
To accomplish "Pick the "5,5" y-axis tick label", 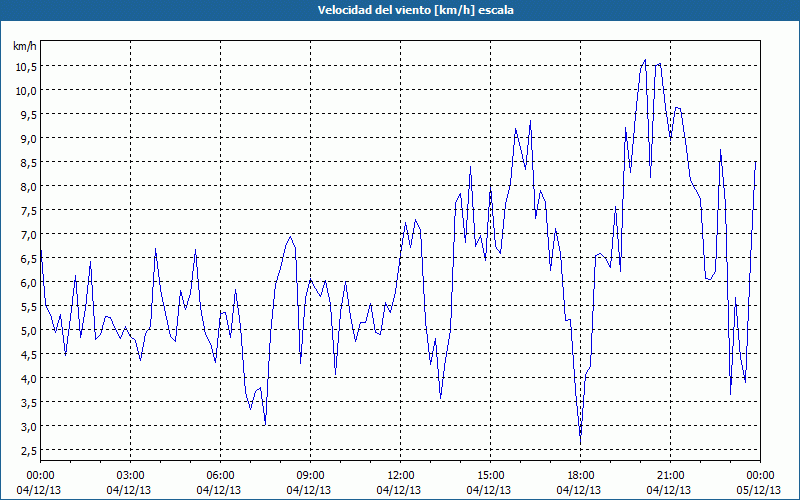I will [x=28, y=307].
